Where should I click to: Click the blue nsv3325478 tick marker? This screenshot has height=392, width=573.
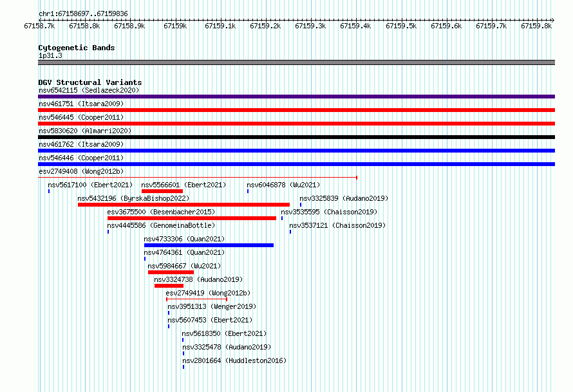point(183,353)
